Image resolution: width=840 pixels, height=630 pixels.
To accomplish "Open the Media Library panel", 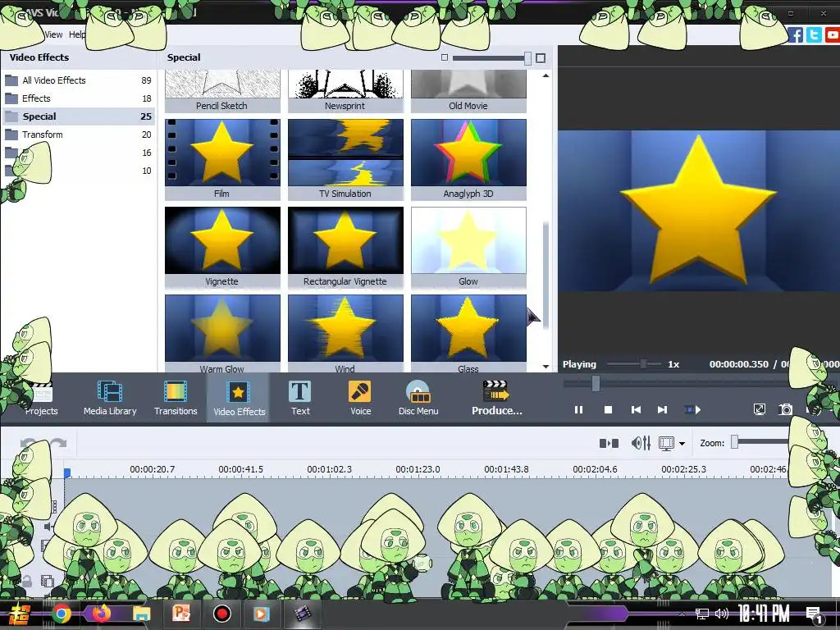I will pos(110,398).
